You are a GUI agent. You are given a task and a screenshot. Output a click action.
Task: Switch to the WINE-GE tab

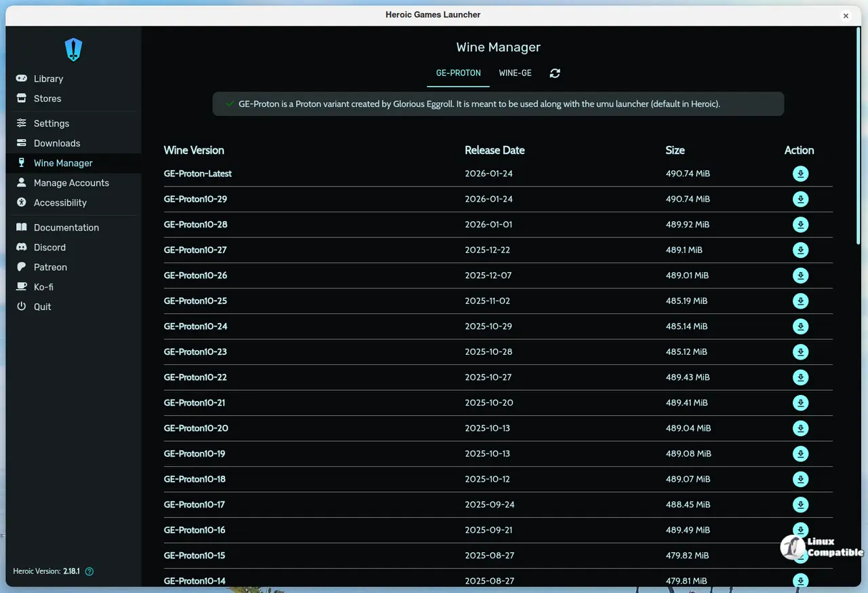tap(515, 73)
